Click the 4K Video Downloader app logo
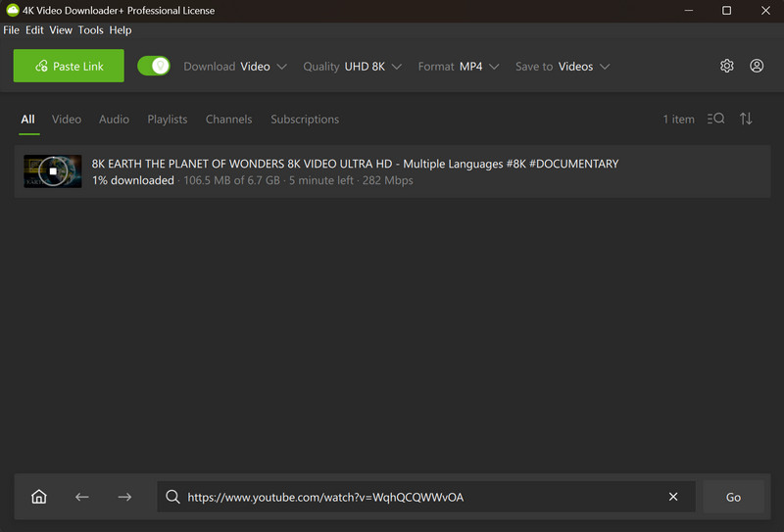This screenshot has width=784, height=532. click(x=13, y=10)
